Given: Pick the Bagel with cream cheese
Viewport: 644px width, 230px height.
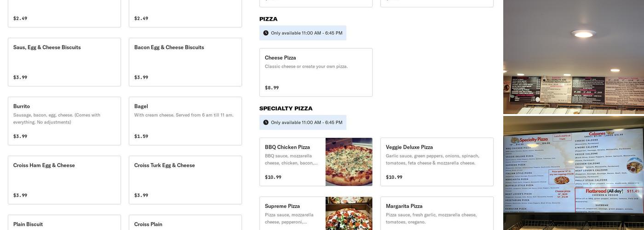Looking at the screenshot, I should click(185, 121).
